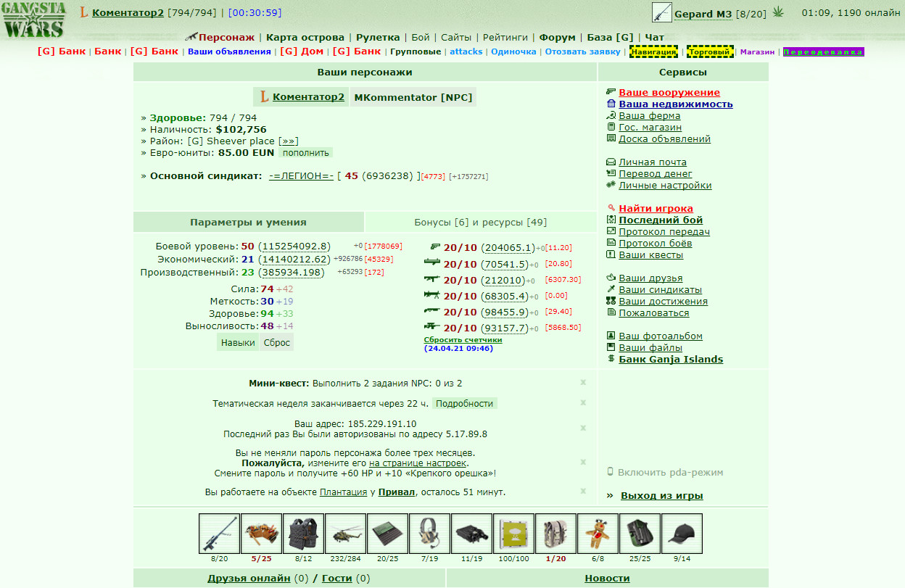This screenshot has height=588, width=905.
Task: Click the Gepard M3 weapon icon in header
Action: pyautogui.click(x=661, y=13)
